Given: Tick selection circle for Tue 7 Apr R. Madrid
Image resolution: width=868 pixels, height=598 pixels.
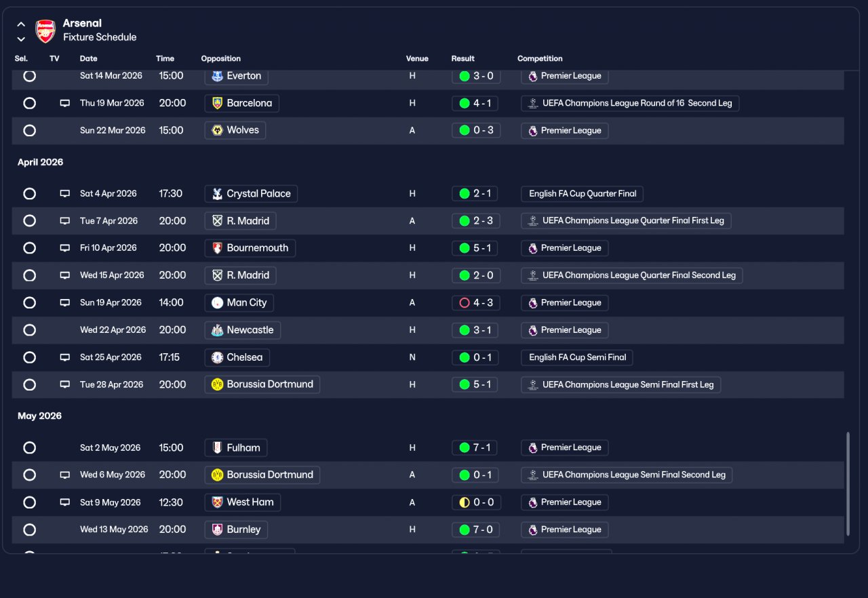Looking at the screenshot, I should point(30,221).
